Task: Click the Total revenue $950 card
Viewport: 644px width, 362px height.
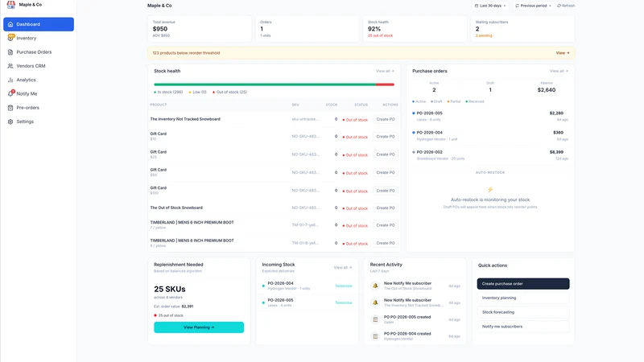Action: pyautogui.click(x=200, y=29)
